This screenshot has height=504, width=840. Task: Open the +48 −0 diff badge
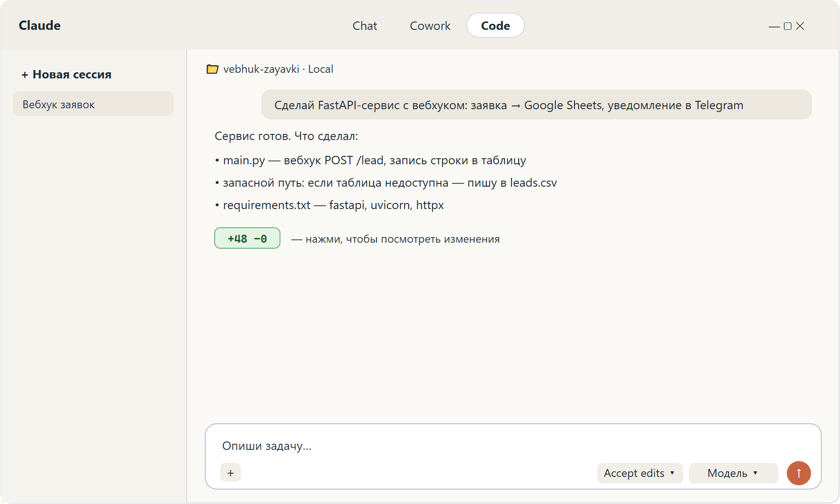point(247,238)
